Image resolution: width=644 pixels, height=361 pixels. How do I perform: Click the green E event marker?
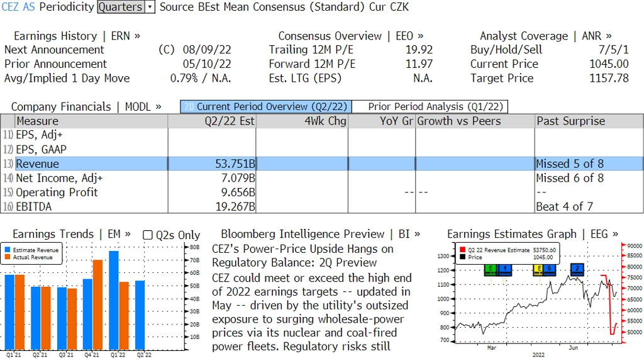491,269
